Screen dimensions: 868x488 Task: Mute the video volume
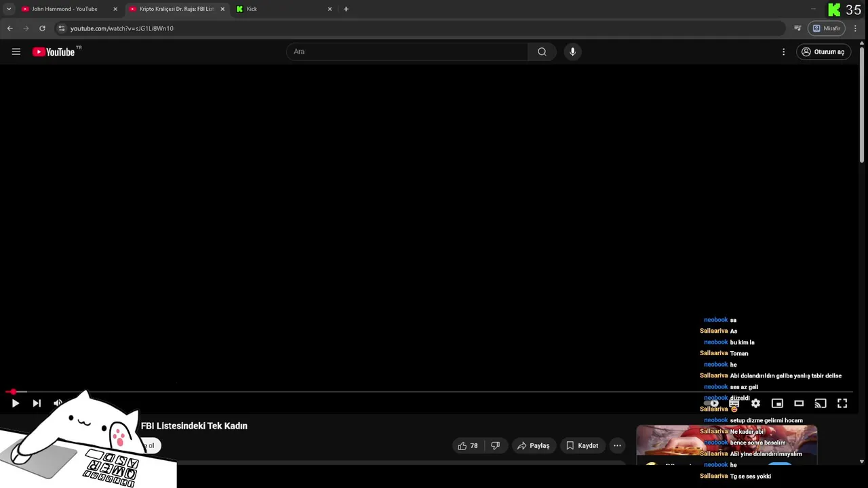(58, 403)
